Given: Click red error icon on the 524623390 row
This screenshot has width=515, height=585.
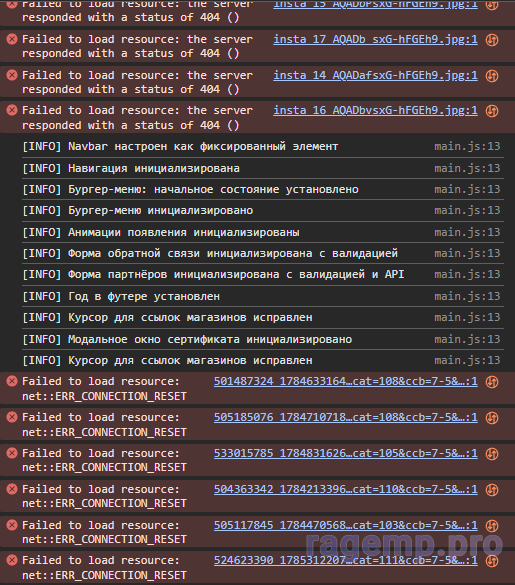Looking at the screenshot, I should pyautogui.click(x=12, y=560).
